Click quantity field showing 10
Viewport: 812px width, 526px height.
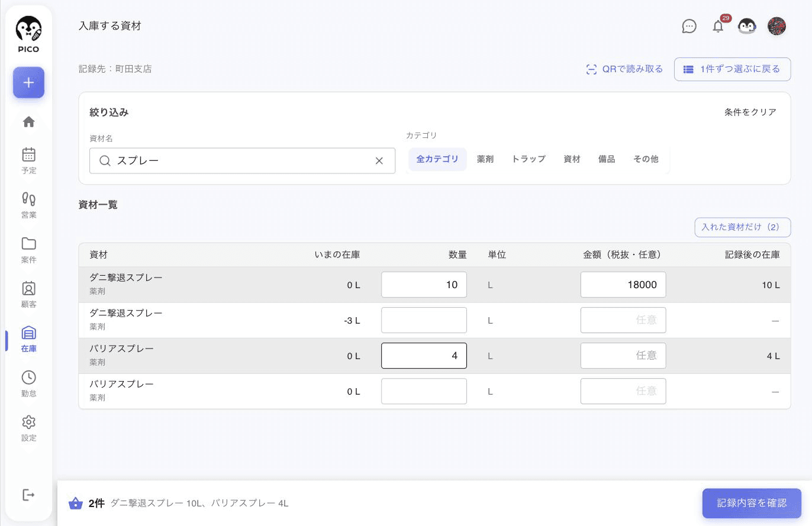pyautogui.click(x=424, y=285)
